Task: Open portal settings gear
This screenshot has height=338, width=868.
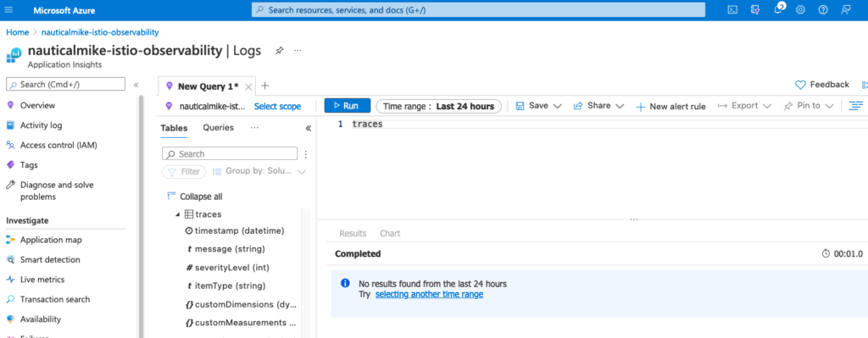Action: (800, 10)
